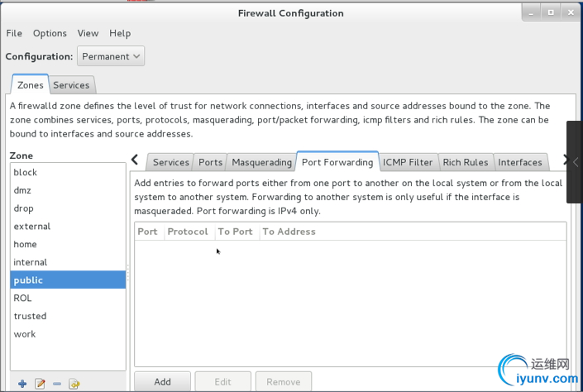Click the add zone plus icon
The height and width of the screenshot is (392, 583).
(x=22, y=384)
